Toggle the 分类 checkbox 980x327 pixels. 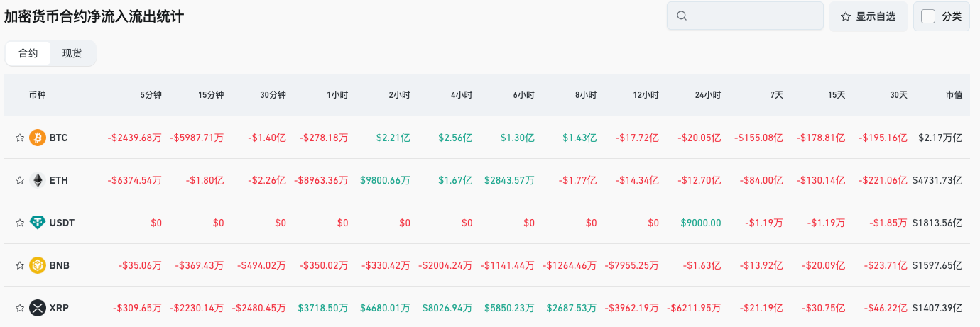tap(928, 16)
